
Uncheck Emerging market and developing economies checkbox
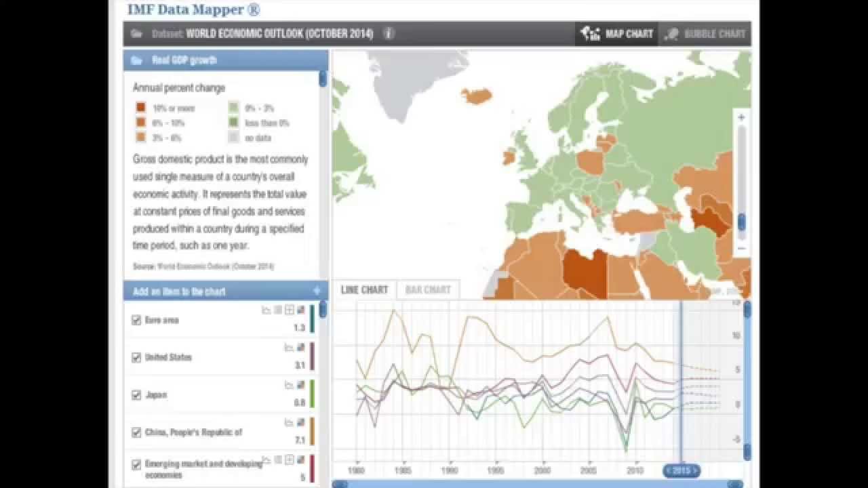coord(136,464)
